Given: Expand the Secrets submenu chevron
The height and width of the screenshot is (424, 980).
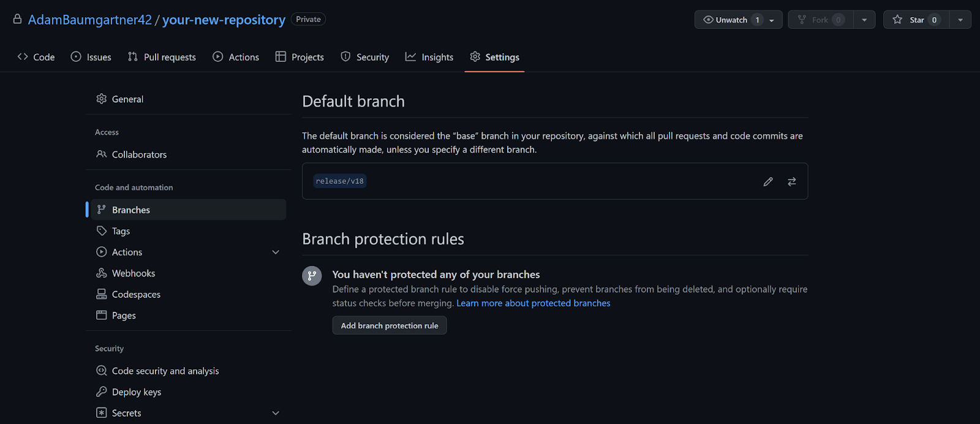Looking at the screenshot, I should 276,413.
